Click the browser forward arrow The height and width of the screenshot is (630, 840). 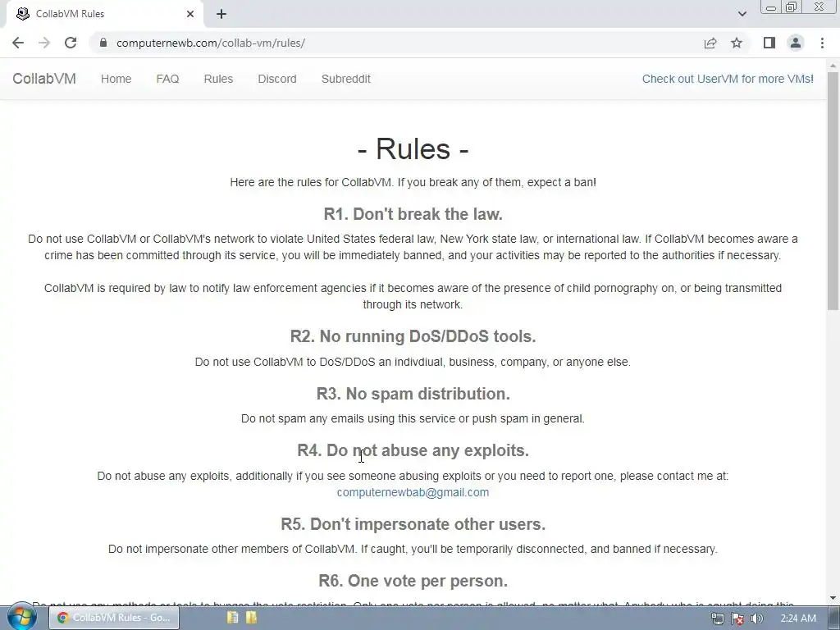pos(44,43)
